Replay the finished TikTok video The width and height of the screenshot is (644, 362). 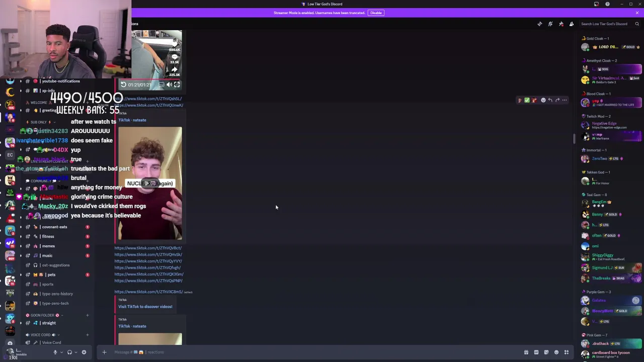[x=123, y=84]
